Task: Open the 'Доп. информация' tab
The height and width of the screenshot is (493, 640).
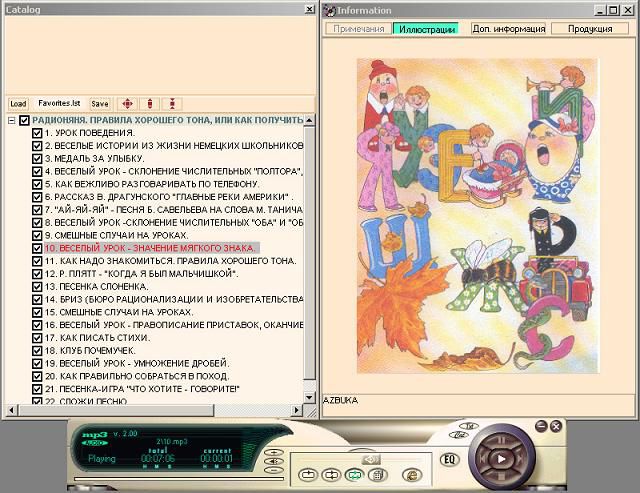Action: point(507,29)
